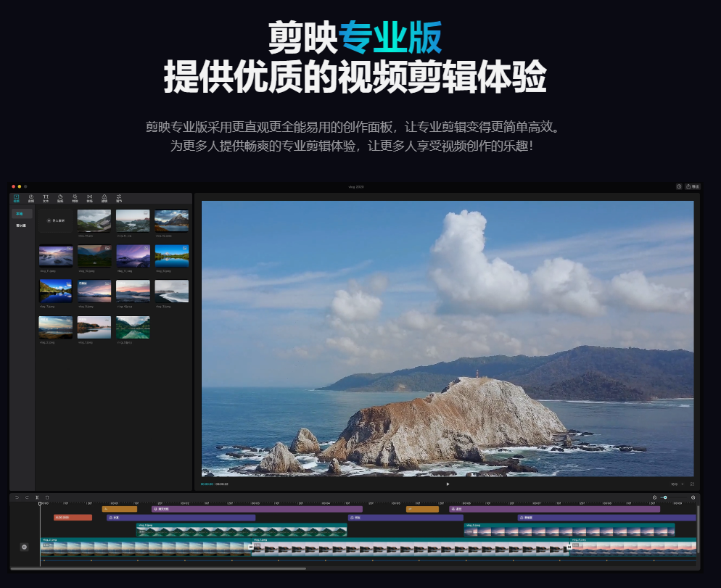Select dark green hills orange cliff thumbnail

click(x=94, y=256)
